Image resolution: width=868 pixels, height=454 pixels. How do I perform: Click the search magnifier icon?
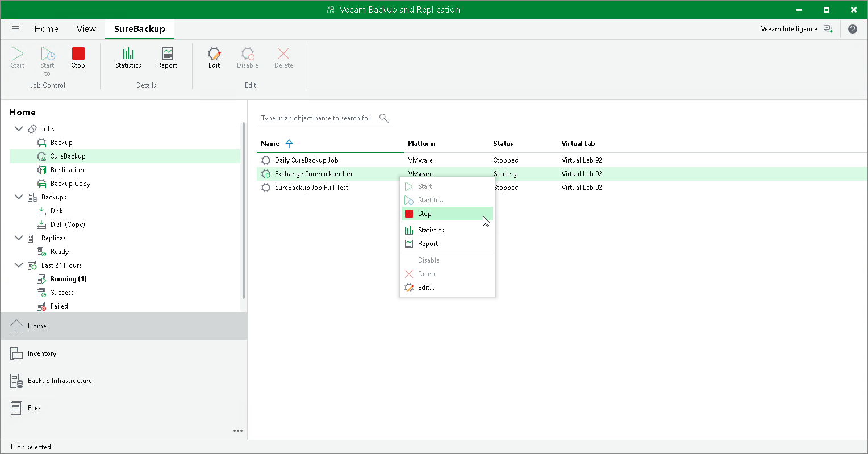click(x=384, y=118)
